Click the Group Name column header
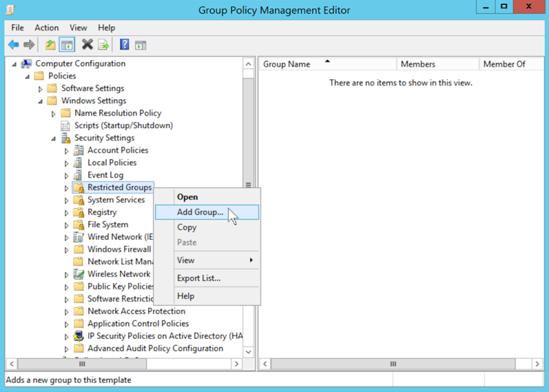 click(287, 64)
